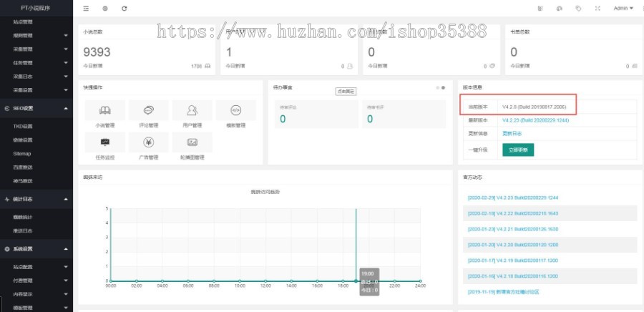Expand the 任务管理 sidebar menu

pyautogui.click(x=66, y=63)
